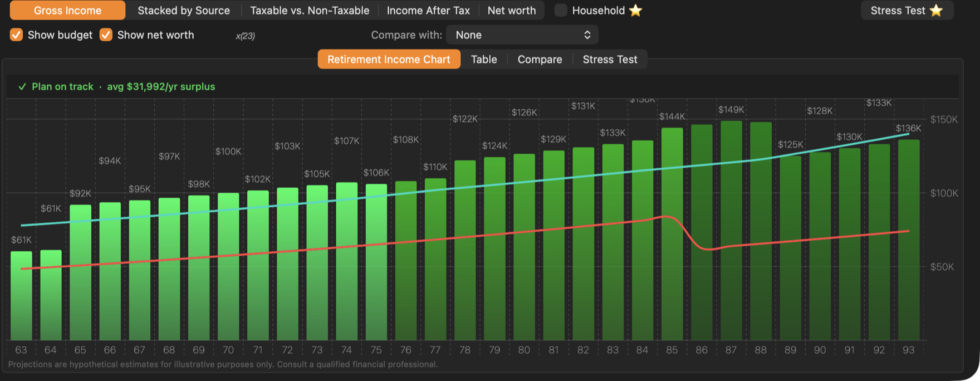The width and height of the screenshot is (980, 381).
Task: Click the Plan on track checkmark icon
Action: click(x=22, y=86)
